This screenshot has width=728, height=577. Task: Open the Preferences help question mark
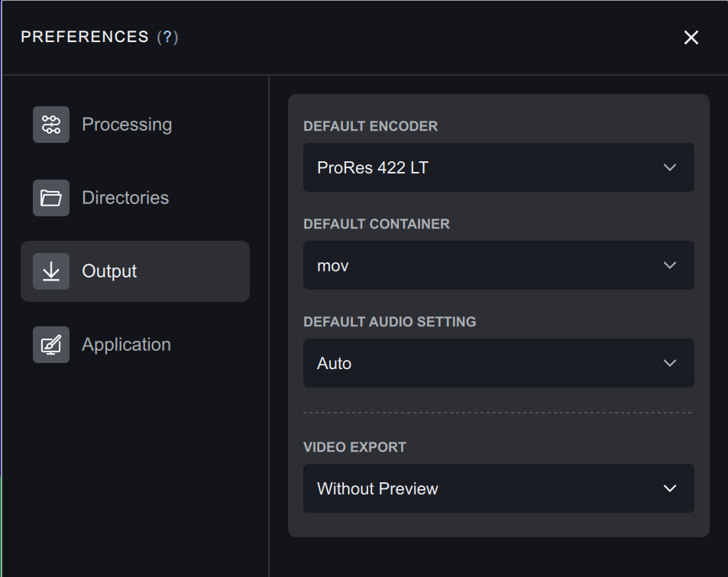pos(167,37)
